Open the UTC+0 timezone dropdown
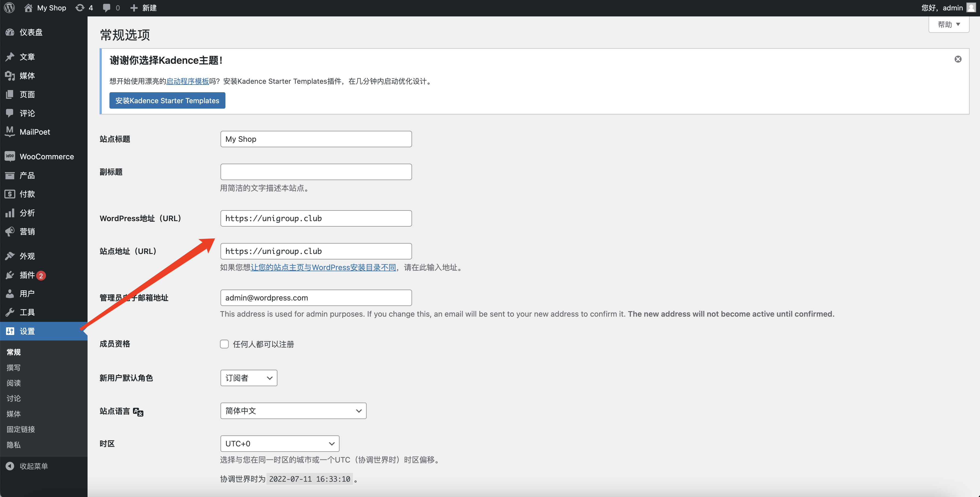Viewport: 980px width, 497px height. tap(279, 443)
